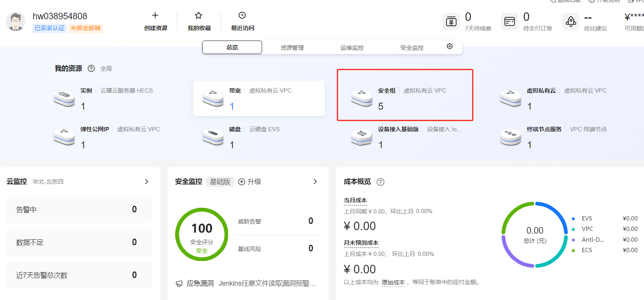
Task: Click the 未绑定邮箱 tag
Action: [x=85, y=28]
